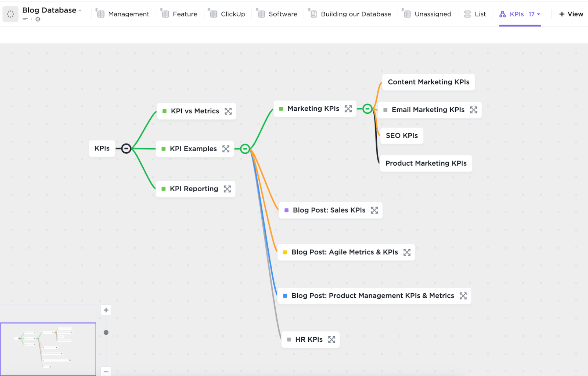Click green status square on KPI Examples
This screenshot has height=376, width=588.
click(x=164, y=149)
